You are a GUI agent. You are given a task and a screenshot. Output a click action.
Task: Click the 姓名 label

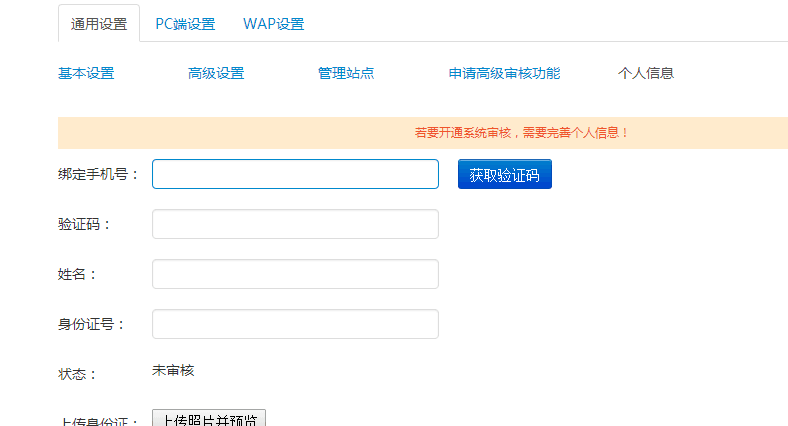click(77, 274)
